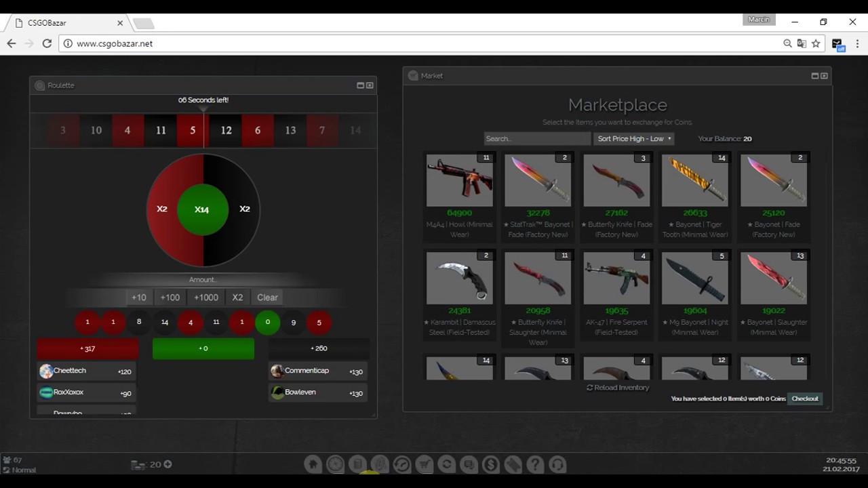Select M9 Bayonet Night item
This screenshot has height=488, width=868.
(x=695, y=295)
